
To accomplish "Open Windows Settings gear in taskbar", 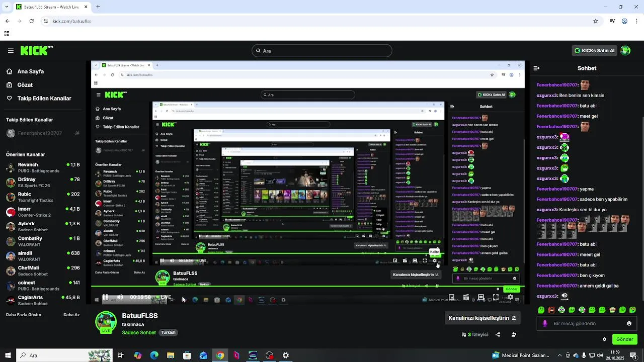I will (x=286, y=355).
